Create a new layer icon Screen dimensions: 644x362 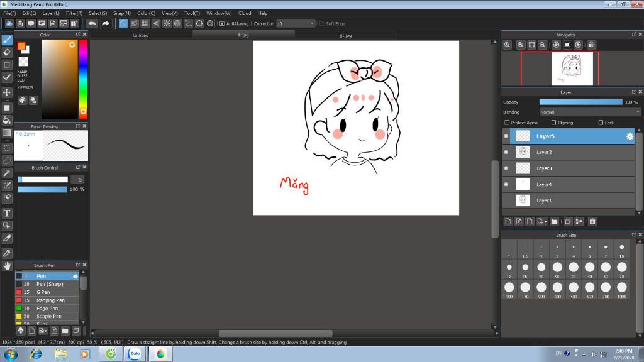pos(508,222)
